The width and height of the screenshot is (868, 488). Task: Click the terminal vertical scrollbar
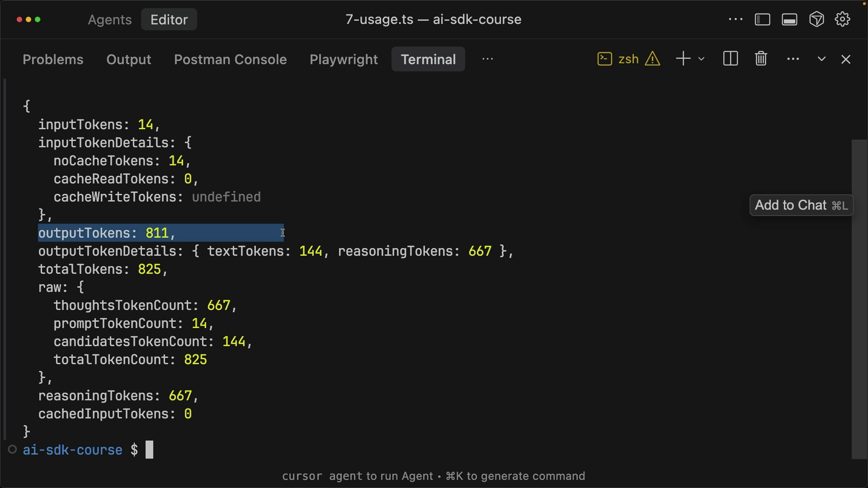[859, 299]
